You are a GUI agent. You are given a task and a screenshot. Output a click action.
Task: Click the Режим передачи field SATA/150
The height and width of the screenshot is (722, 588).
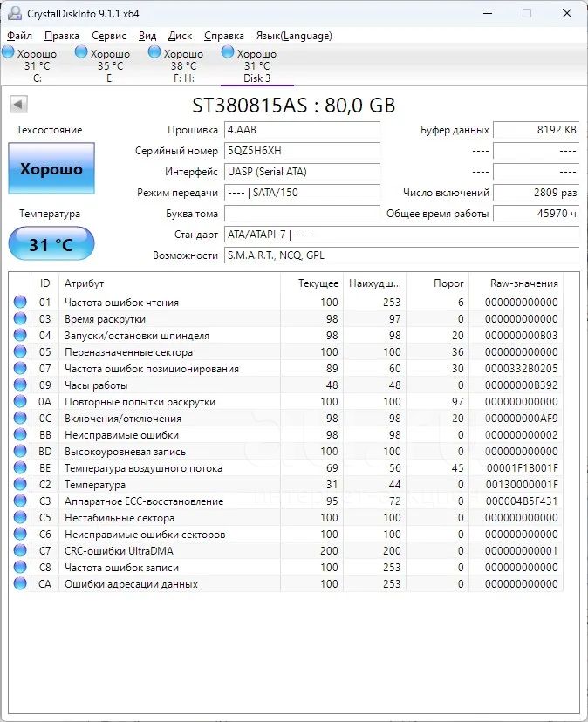tap(303, 193)
